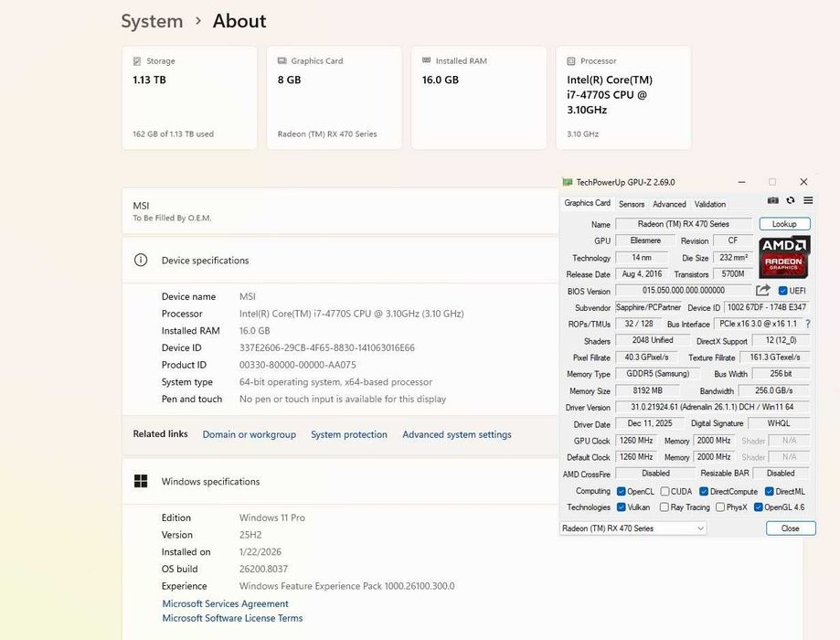Click the Windows Feature Experience Pack text
The width and height of the screenshot is (840, 640).
point(347,586)
